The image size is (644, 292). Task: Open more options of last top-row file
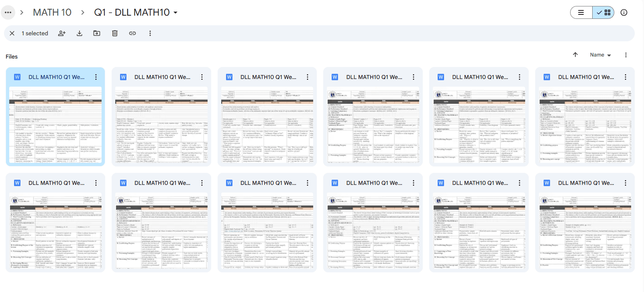click(x=625, y=77)
